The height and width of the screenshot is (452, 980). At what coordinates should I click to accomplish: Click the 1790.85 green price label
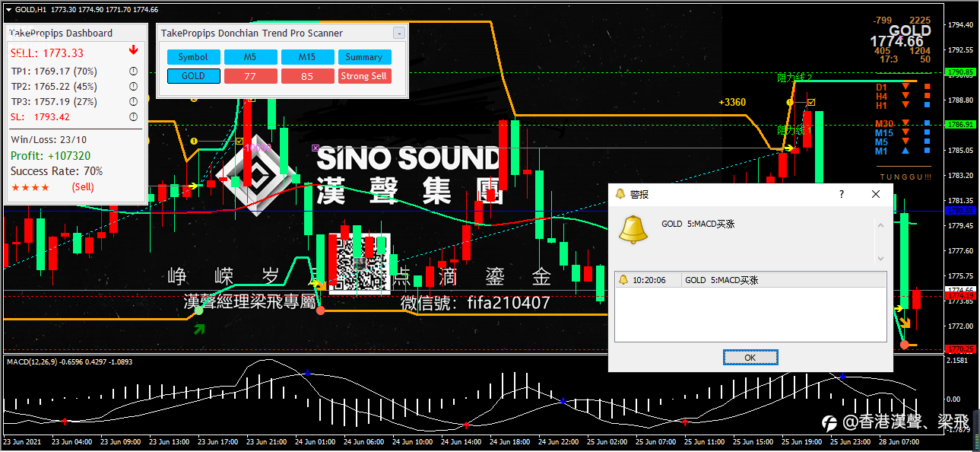(959, 72)
